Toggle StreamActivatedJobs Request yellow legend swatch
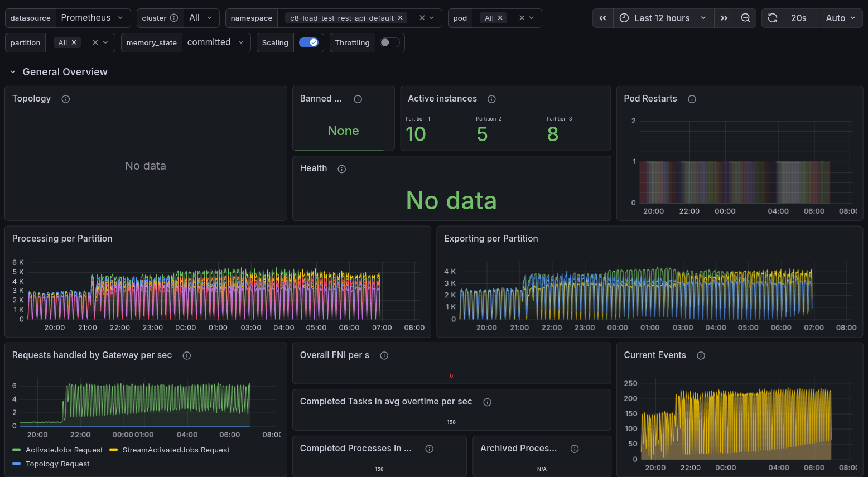 tap(113, 450)
